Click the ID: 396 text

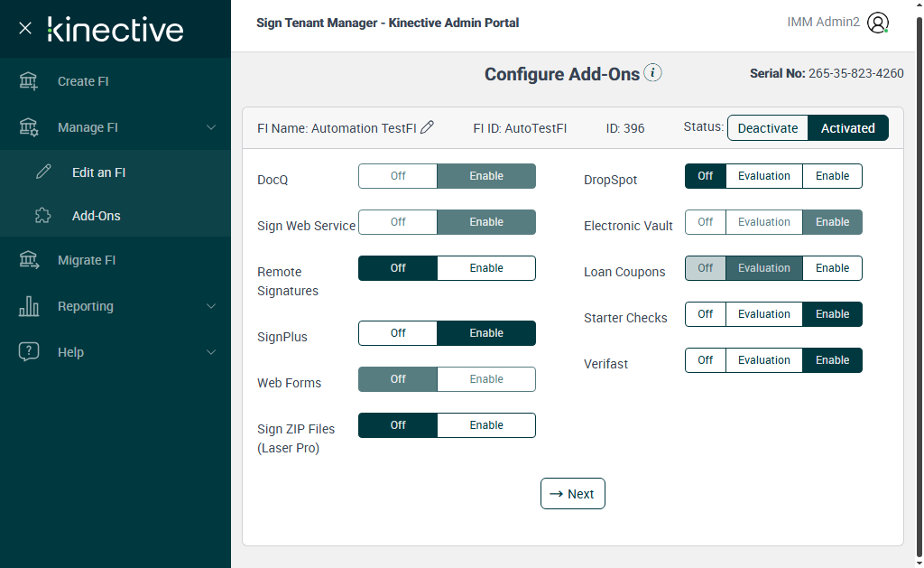[x=625, y=128]
